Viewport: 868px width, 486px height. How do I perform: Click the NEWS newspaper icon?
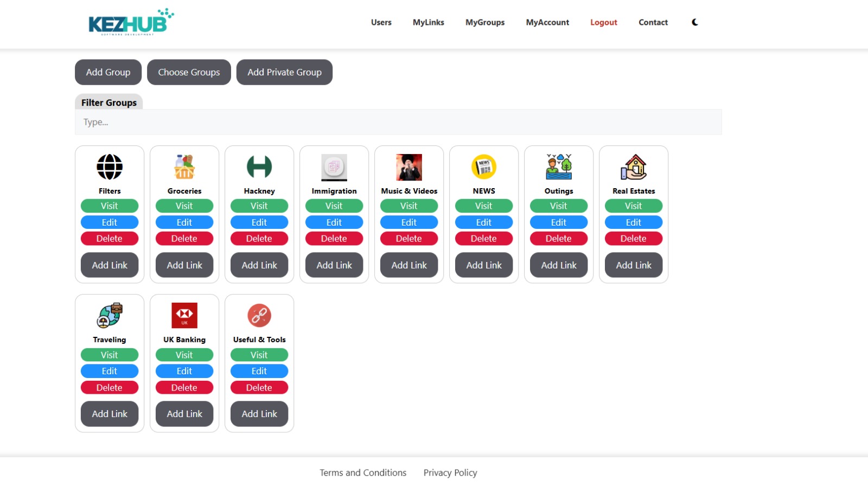coord(484,167)
